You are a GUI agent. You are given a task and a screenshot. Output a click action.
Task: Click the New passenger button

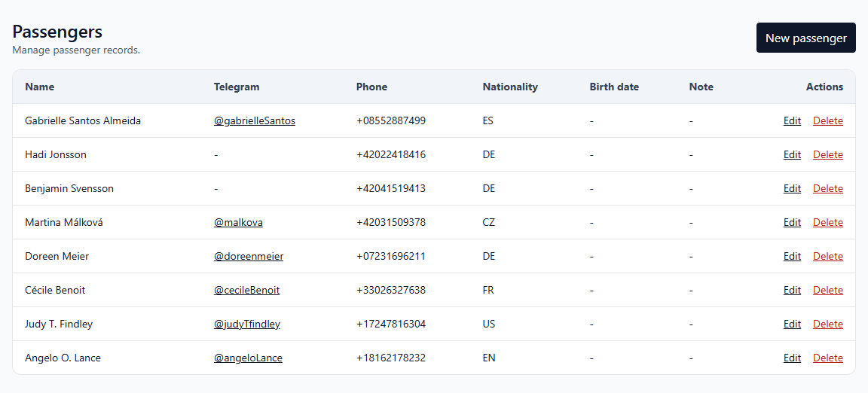[805, 38]
